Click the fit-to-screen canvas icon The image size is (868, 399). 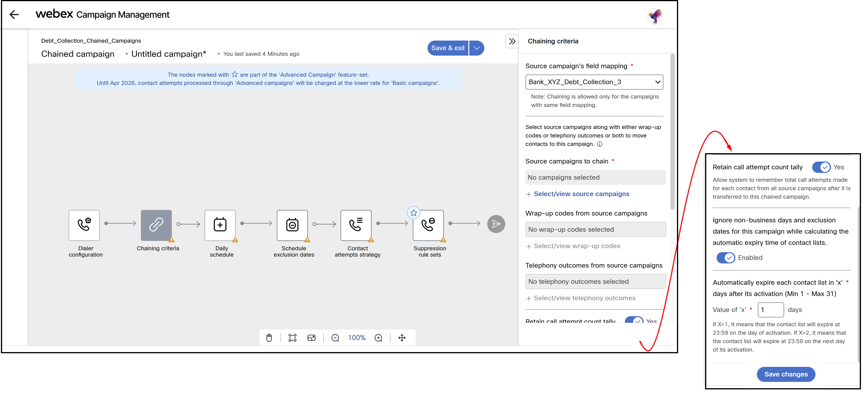tap(292, 338)
